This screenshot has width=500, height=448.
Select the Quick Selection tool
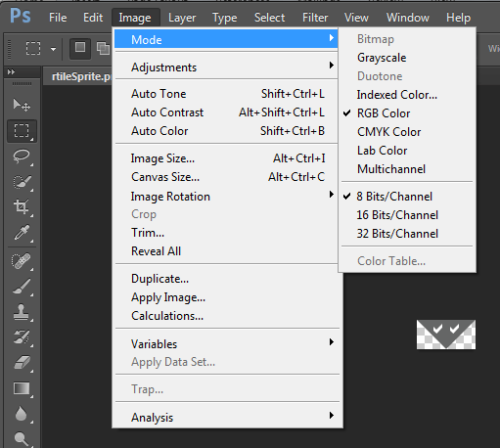(x=22, y=182)
